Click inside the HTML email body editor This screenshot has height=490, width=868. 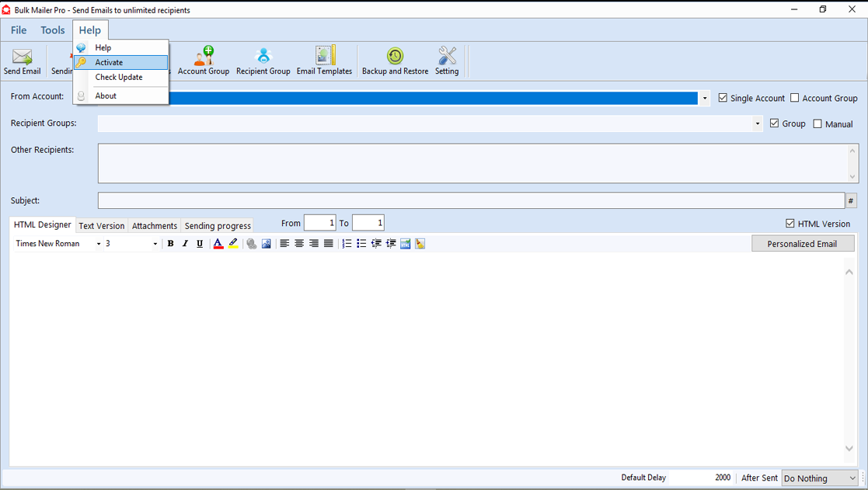tap(427, 360)
